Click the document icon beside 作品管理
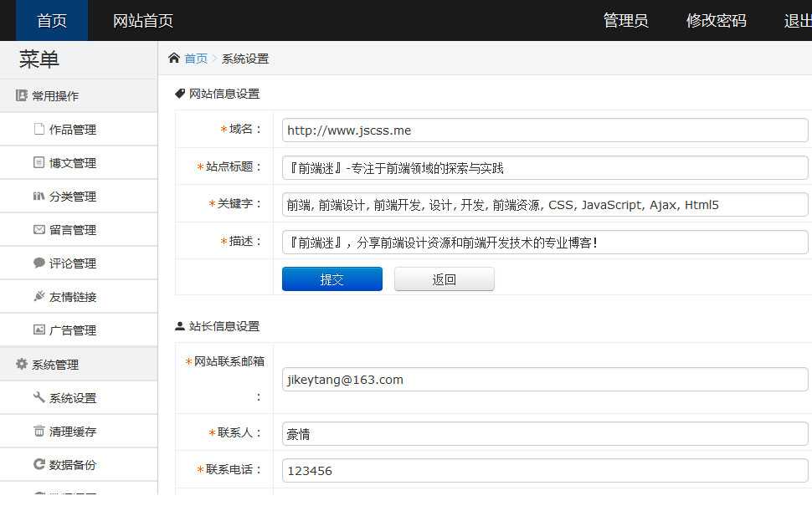 coord(39,129)
